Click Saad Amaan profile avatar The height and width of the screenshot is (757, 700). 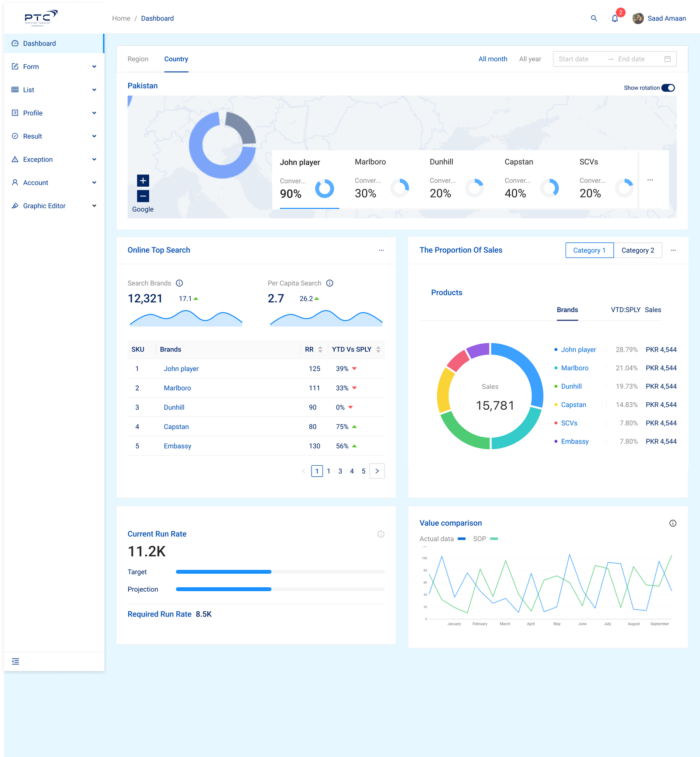click(638, 18)
